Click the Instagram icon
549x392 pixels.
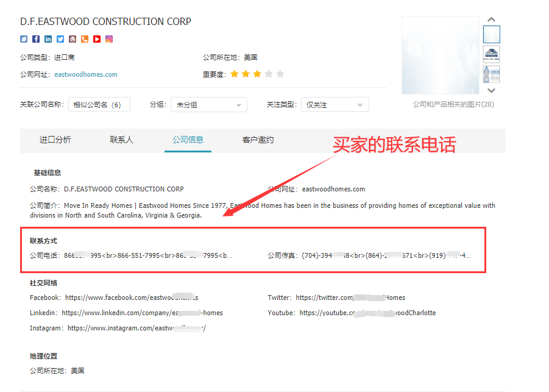[x=109, y=39]
